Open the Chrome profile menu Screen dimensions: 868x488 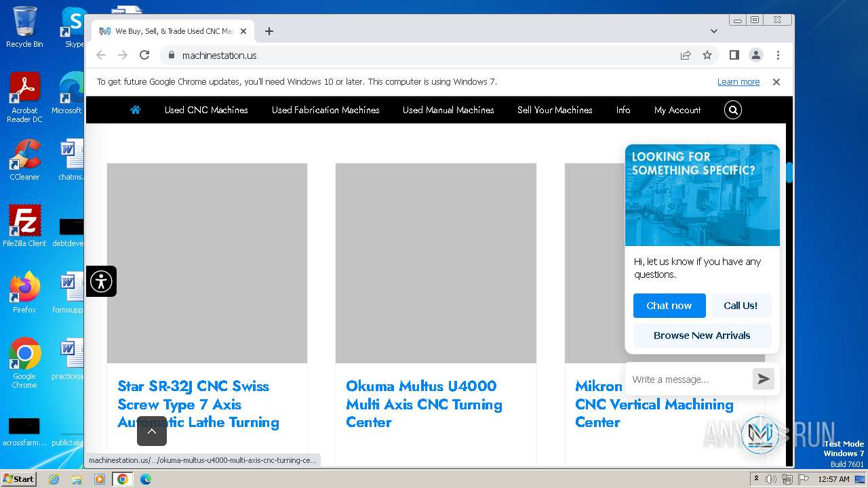[x=756, y=55]
